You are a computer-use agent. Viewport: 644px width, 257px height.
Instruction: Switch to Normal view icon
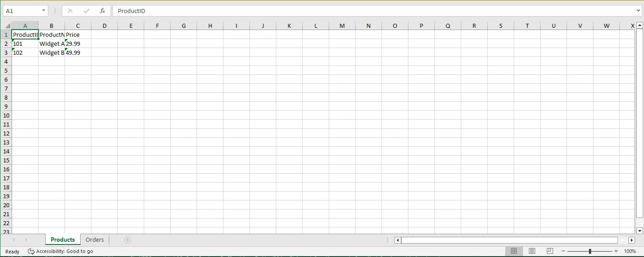coord(514,251)
